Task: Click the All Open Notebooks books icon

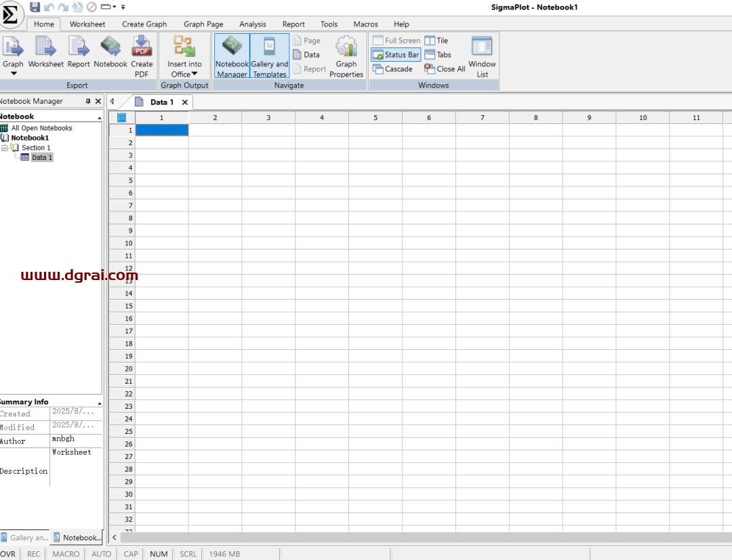Action: [x=4, y=128]
